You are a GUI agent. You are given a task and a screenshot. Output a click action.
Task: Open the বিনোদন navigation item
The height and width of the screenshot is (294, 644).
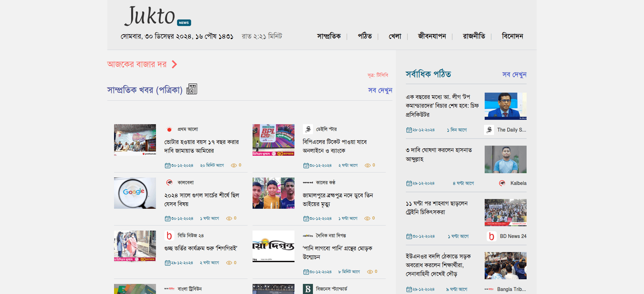coord(512,36)
